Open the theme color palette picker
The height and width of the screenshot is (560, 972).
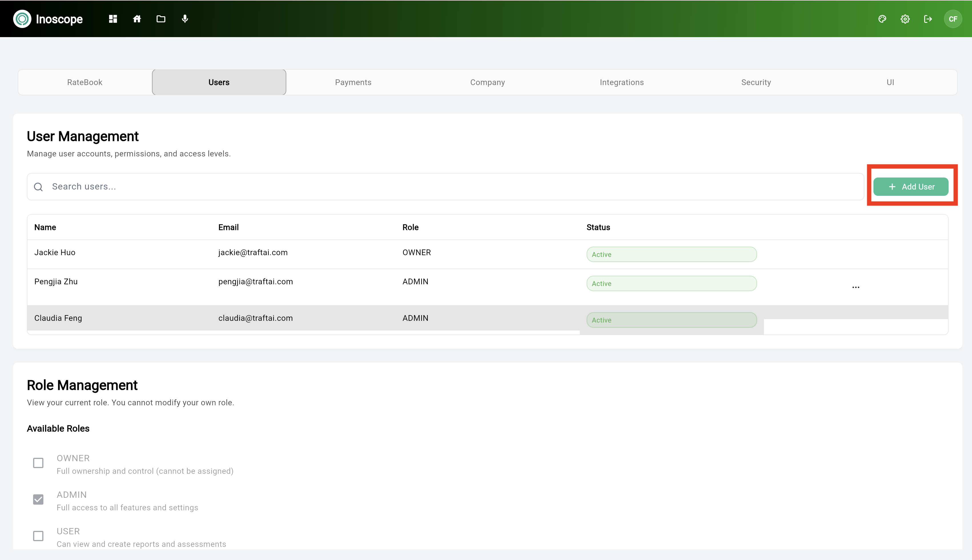pyautogui.click(x=882, y=19)
